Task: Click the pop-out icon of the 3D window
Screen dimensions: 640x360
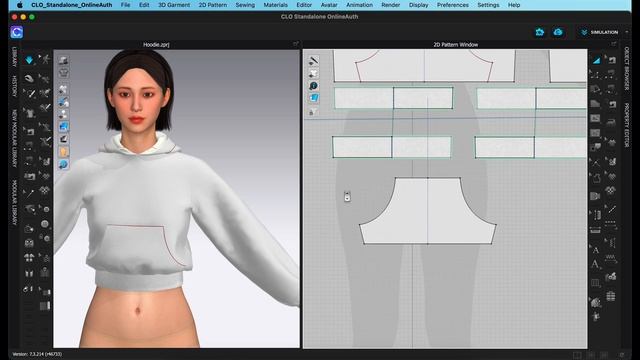Action: 296,44
